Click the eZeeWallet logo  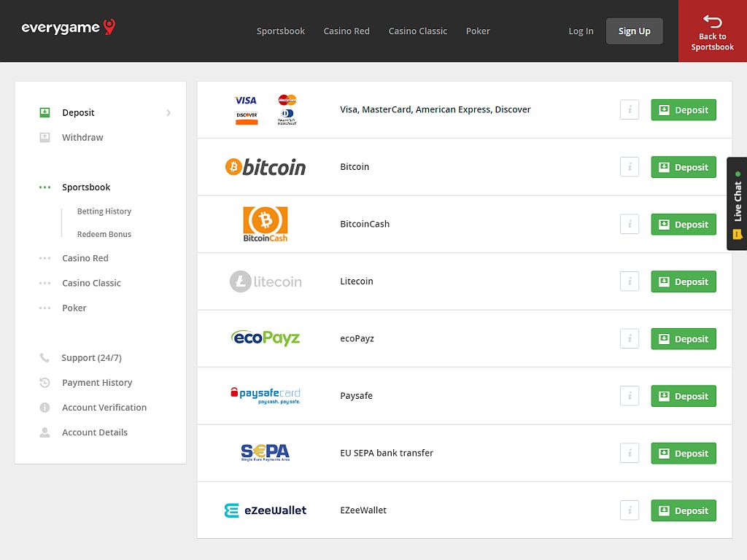pos(266,510)
